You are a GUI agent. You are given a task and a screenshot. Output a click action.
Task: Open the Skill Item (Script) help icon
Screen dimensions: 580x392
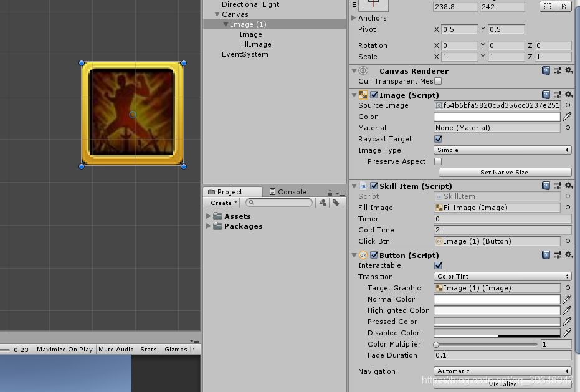pos(546,186)
